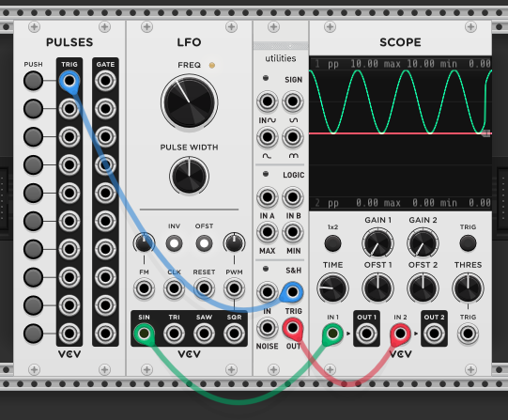Image resolution: width=508 pixels, height=420 pixels.
Task: Click the Scope GAIN 1 knob
Action: (x=377, y=243)
